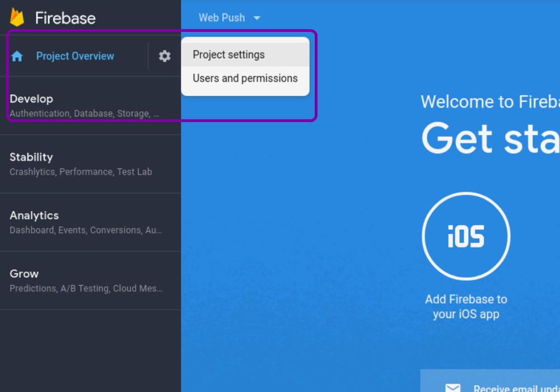
Task: Click the iOS circle icon
Action: tap(466, 236)
